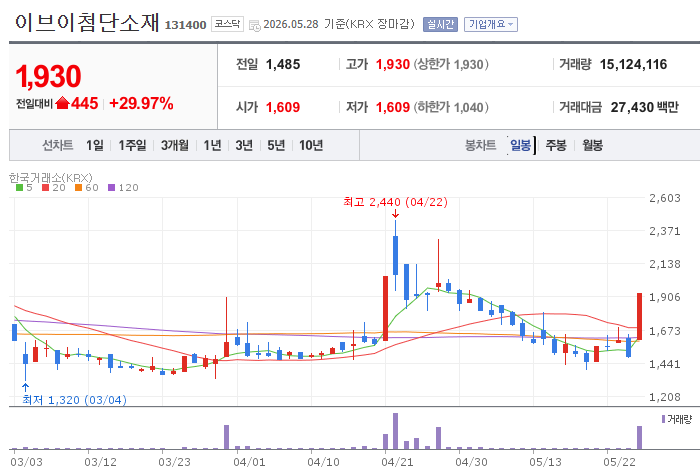Click the 봉차트 section label
Image resolution: width=700 pixels, height=474 pixels.
[480, 145]
